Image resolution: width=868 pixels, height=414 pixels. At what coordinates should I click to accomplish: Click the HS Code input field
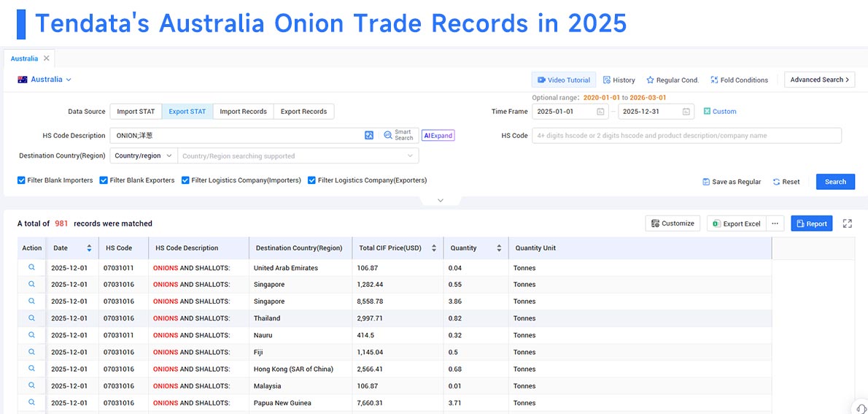coord(686,135)
